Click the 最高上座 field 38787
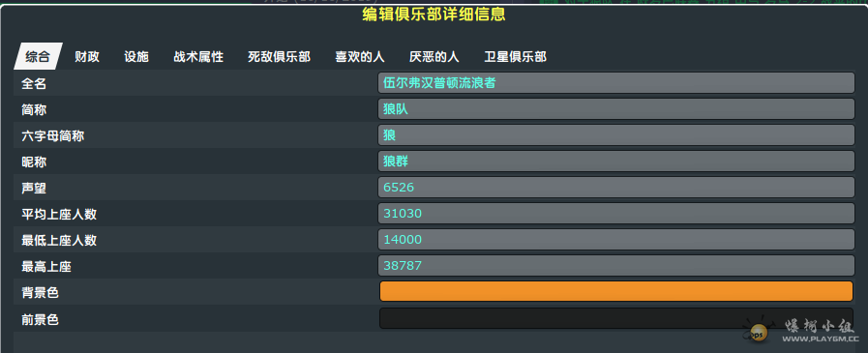868x353 pixels. [616, 265]
